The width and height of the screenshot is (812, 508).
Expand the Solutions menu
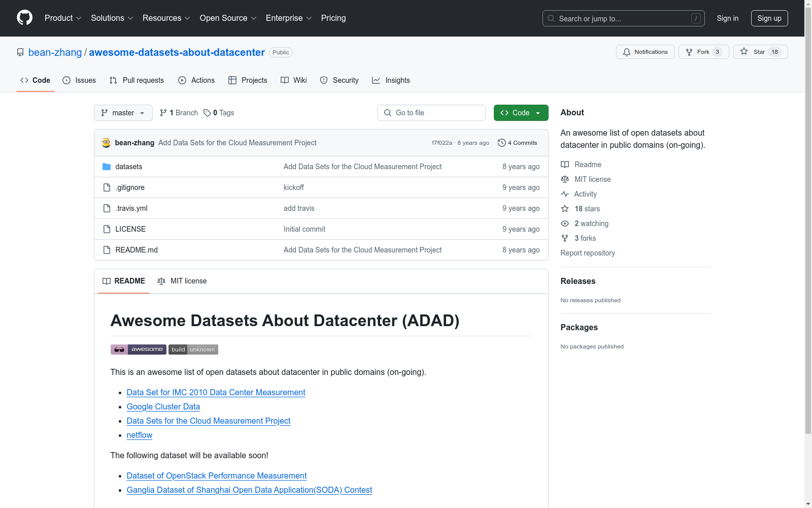click(x=112, y=18)
